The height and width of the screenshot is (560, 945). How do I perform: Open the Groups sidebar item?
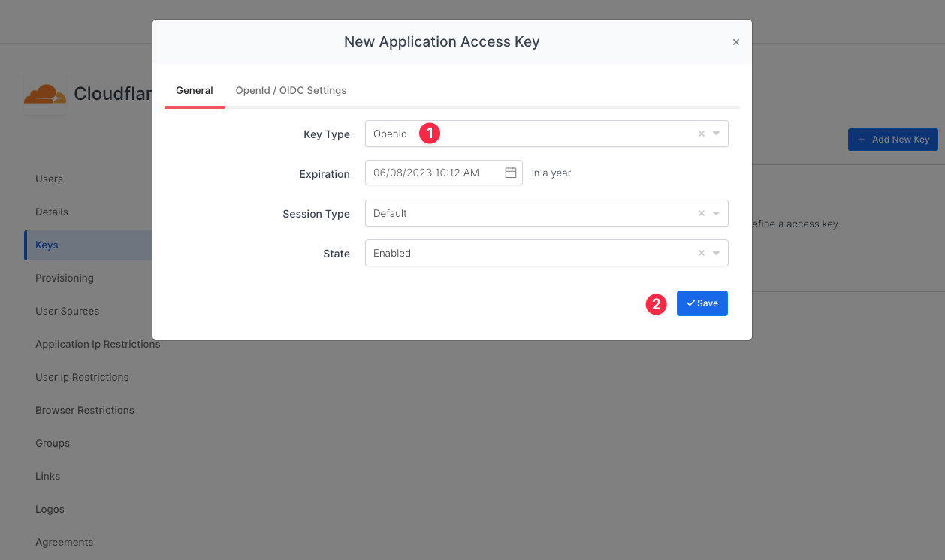coord(53,443)
